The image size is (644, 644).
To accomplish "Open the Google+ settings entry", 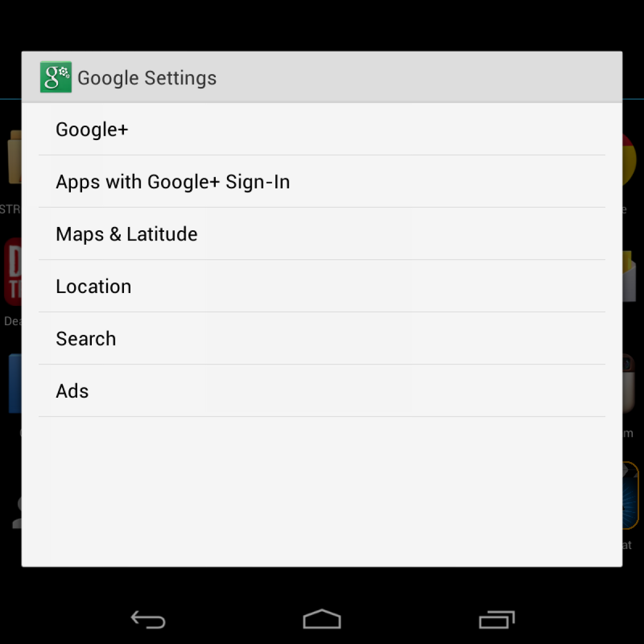I will tap(322, 129).
